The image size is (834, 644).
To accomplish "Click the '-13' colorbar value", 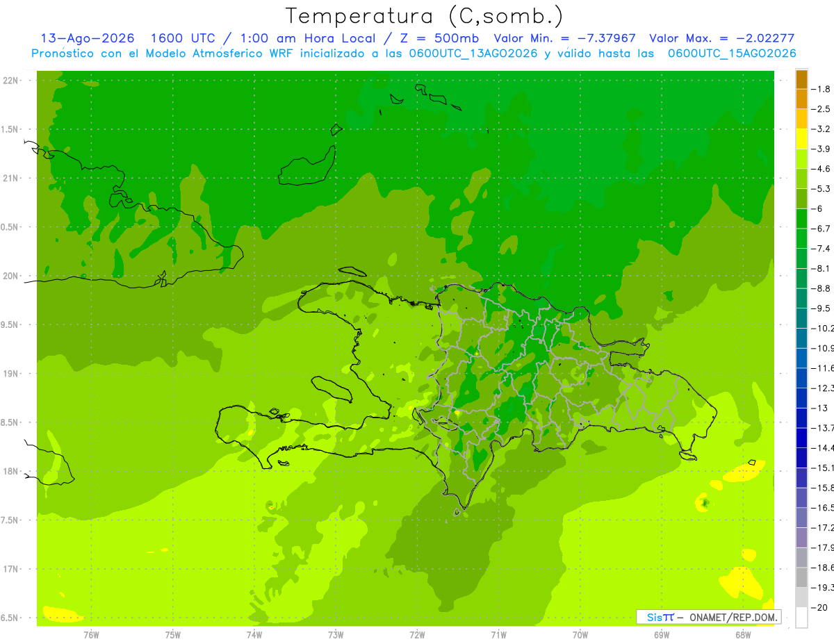I will [820, 408].
